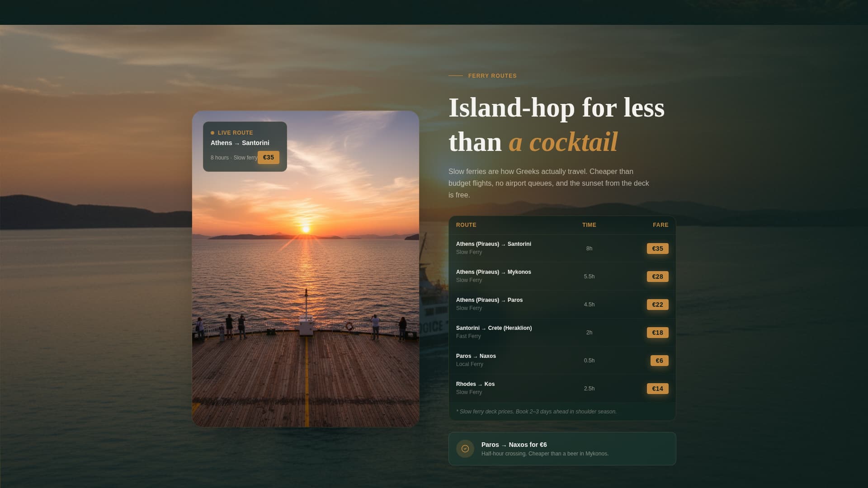Click the FERRY ROUTES section label
Screen dimensions: 868x488
[x=492, y=75]
